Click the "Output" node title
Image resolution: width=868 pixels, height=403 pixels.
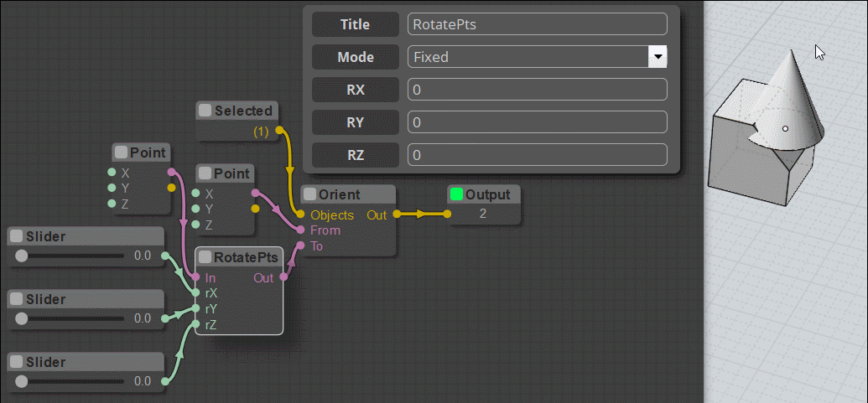point(490,194)
